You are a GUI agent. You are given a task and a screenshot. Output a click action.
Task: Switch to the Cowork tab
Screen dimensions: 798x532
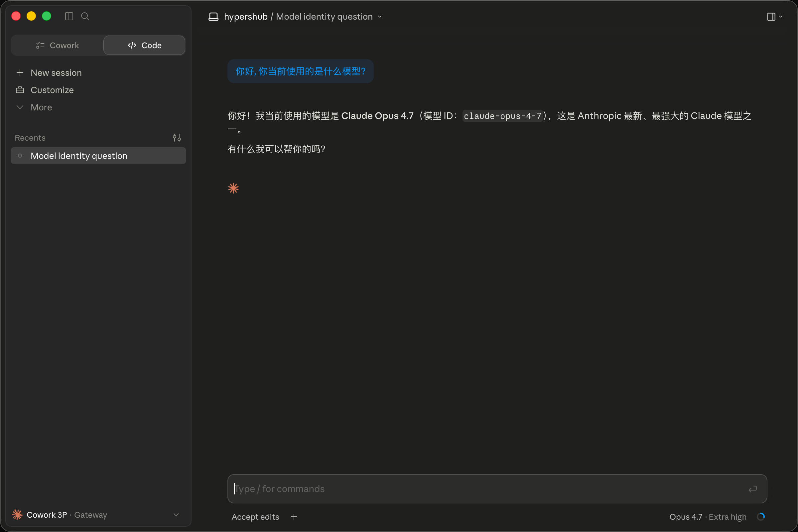[57, 45]
